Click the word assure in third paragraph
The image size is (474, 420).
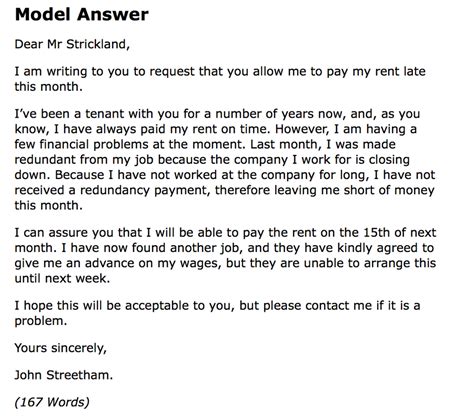pos(68,233)
